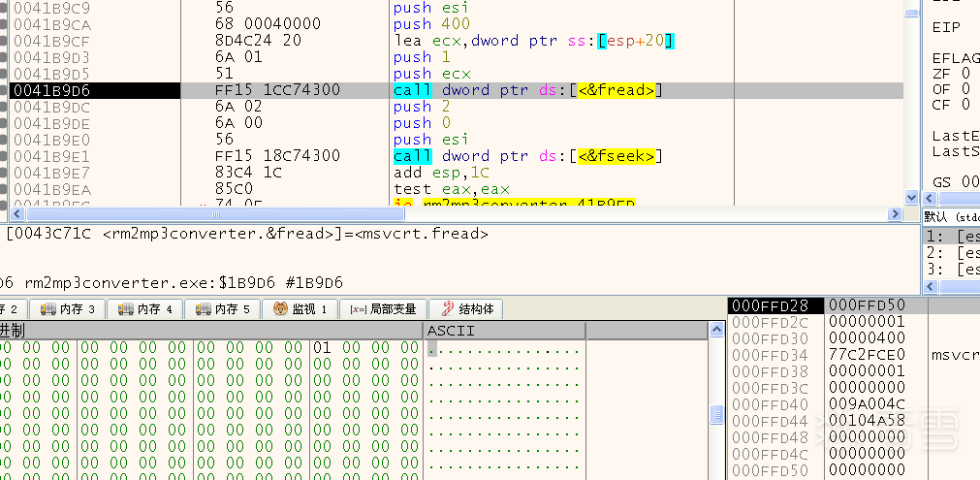Open the 默认 (stdcall) calling convention dropdown
The height and width of the screenshot is (480, 980).
pyautogui.click(x=951, y=217)
